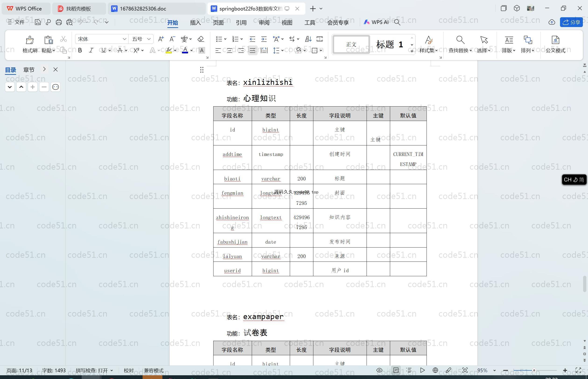Image resolution: width=588 pixels, height=379 pixels.
Task: Decrease font size with A- icon
Action: click(172, 39)
